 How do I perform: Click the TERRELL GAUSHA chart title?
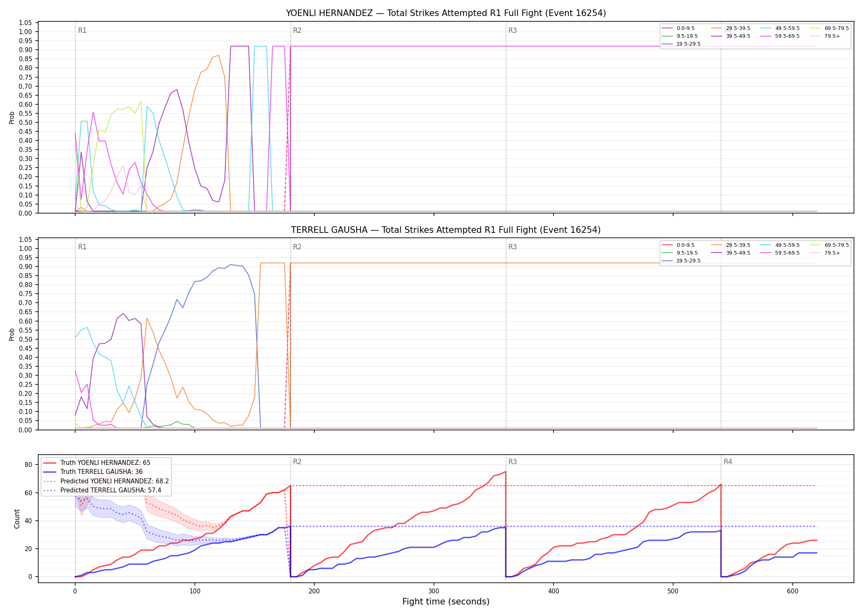tap(446, 230)
